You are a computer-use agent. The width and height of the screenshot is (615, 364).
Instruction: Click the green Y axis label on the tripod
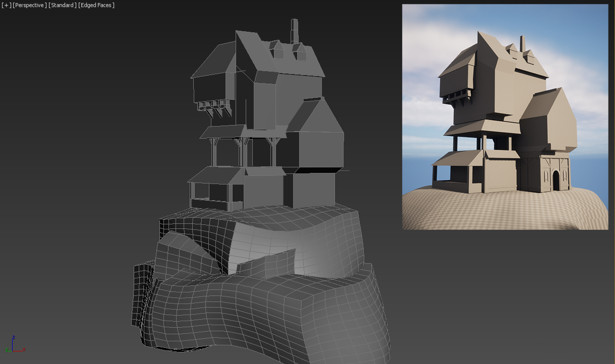tap(7, 349)
